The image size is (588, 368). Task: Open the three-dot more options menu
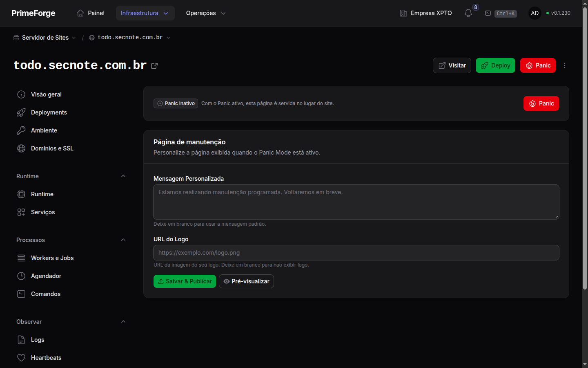pos(565,65)
